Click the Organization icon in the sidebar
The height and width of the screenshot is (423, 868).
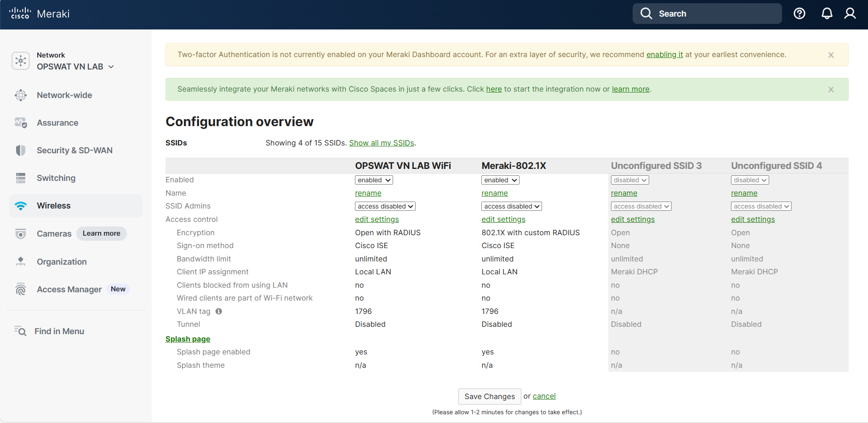pyautogui.click(x=21, y=262)
